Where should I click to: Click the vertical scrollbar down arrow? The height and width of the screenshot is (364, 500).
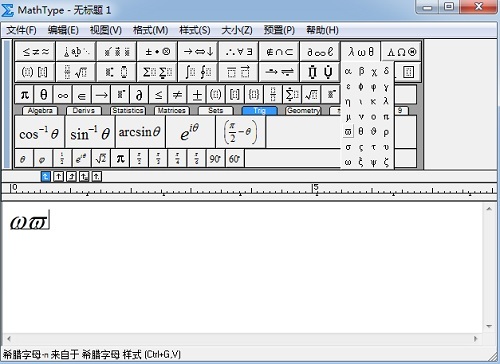coord(489,326)
